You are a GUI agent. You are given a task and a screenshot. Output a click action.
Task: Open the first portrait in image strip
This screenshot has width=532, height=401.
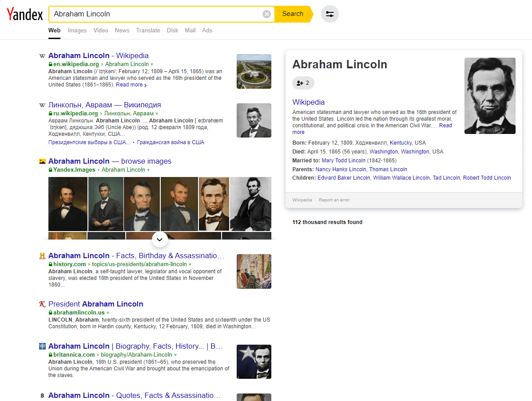pos(68,204)
